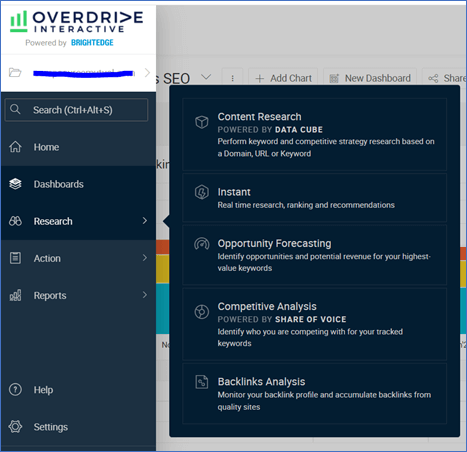This screenshot has height=452, width=467.
Task: Click the Home house icon
Action: 15,147
